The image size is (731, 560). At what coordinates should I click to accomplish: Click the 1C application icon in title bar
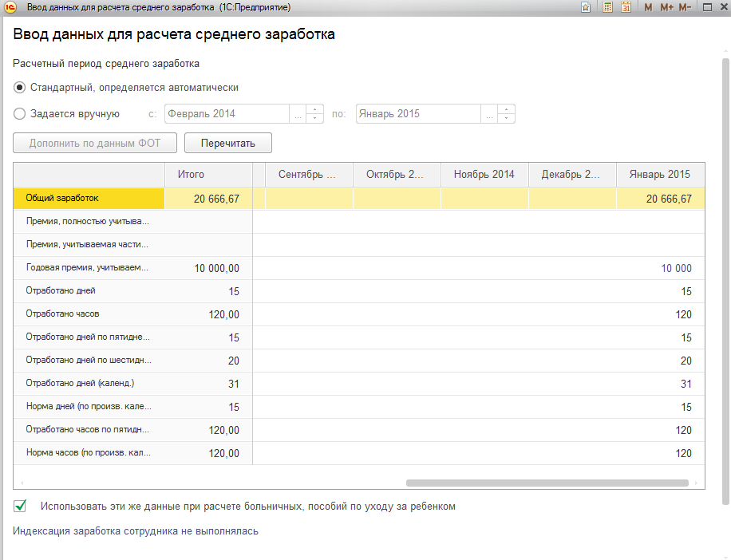tap(10, 7)
